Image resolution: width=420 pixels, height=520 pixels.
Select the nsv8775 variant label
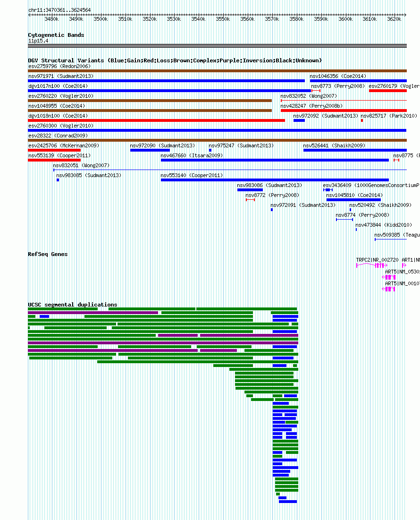pyautogui.click(x=406, y=156)
